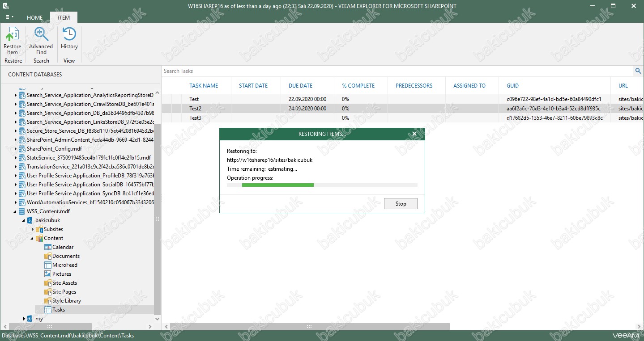Select Site Assets library icon
Image resolution: width=644 pixels, height=341 pixels.
[48, 283]
